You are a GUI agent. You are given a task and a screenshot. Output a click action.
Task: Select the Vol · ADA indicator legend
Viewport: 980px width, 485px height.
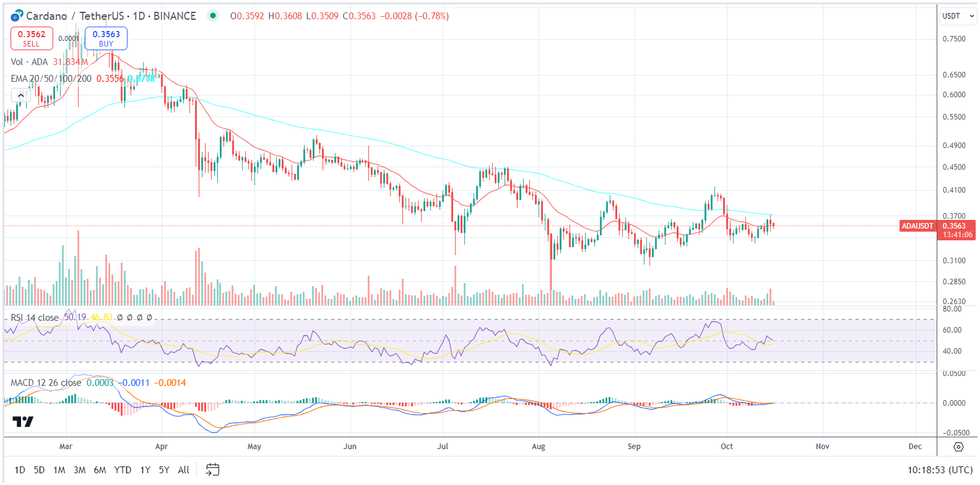coord(29,62)
